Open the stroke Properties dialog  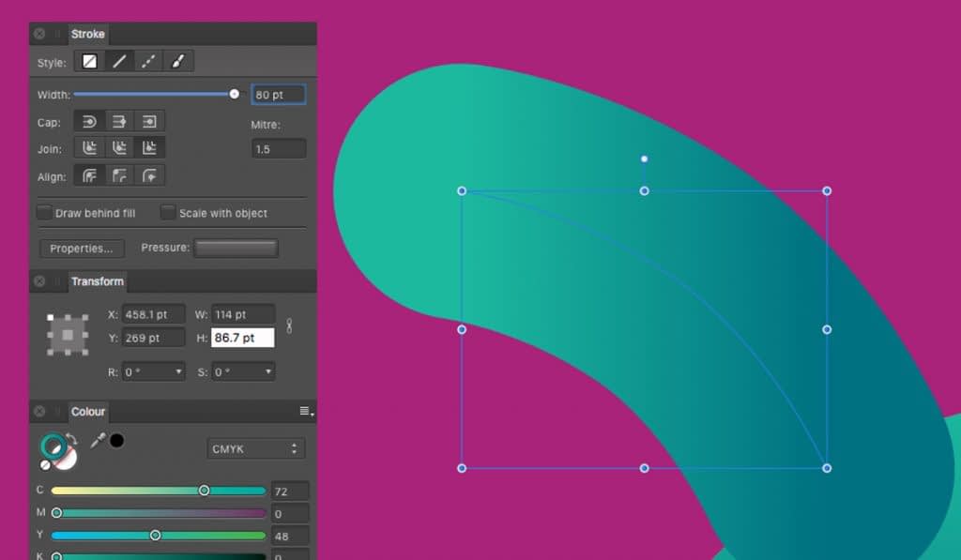point(81,249)
